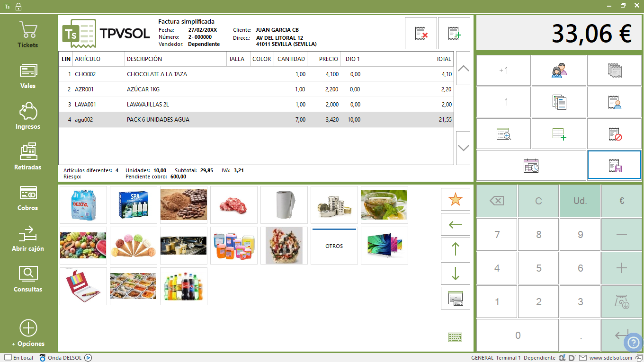
Task: Click the favorites star button
Action: pyautogui.click(x=455, y=199)
